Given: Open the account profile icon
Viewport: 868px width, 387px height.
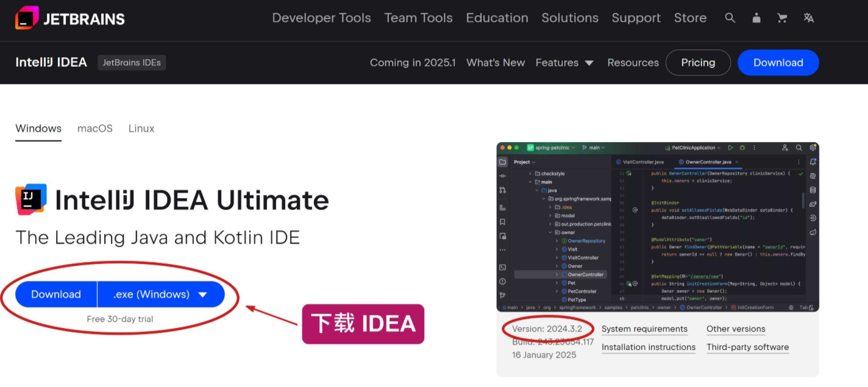Looking at the screenshot, I should point(756,18).
